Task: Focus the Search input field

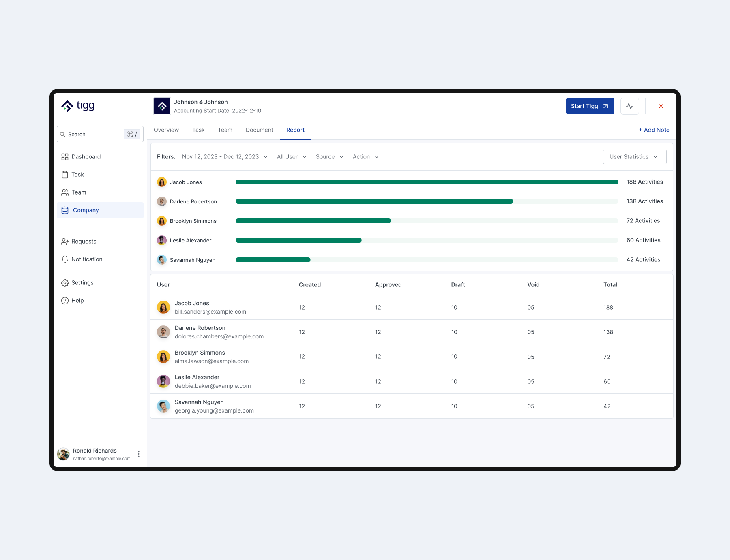Action: (100, 134)
